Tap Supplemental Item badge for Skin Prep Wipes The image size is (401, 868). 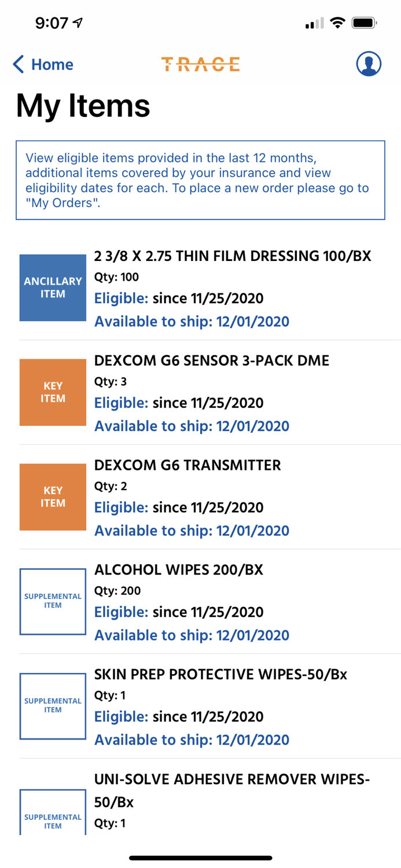point(53,706)
